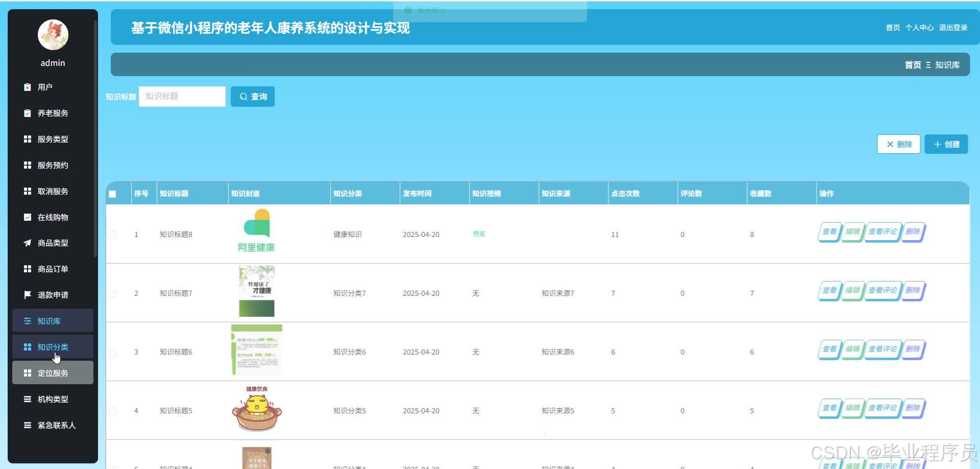Click 编辑 button for 知识标题5
The image size is (980, 469).
[852, 408]
